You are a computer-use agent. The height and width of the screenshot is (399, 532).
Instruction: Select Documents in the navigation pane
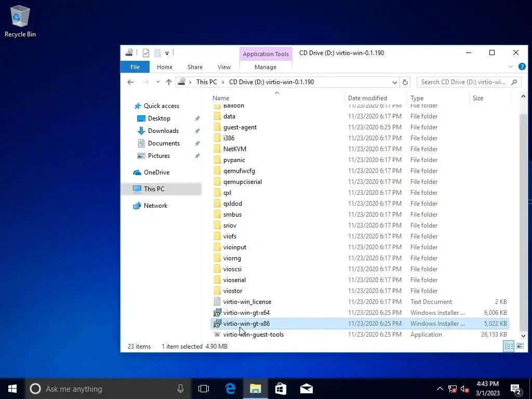164,143
